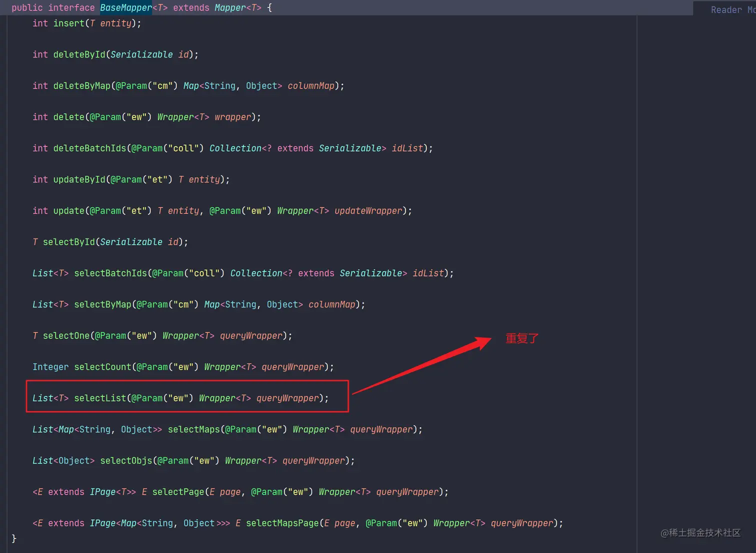756x553 pixels.
Task: Click the selectOne method name
Action: click(66, 336)
